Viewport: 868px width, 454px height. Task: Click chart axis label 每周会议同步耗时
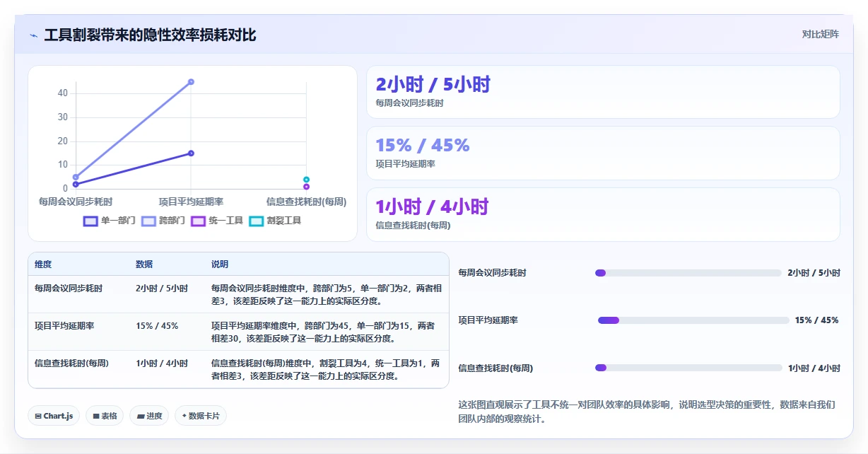click(x=76, y=202)
